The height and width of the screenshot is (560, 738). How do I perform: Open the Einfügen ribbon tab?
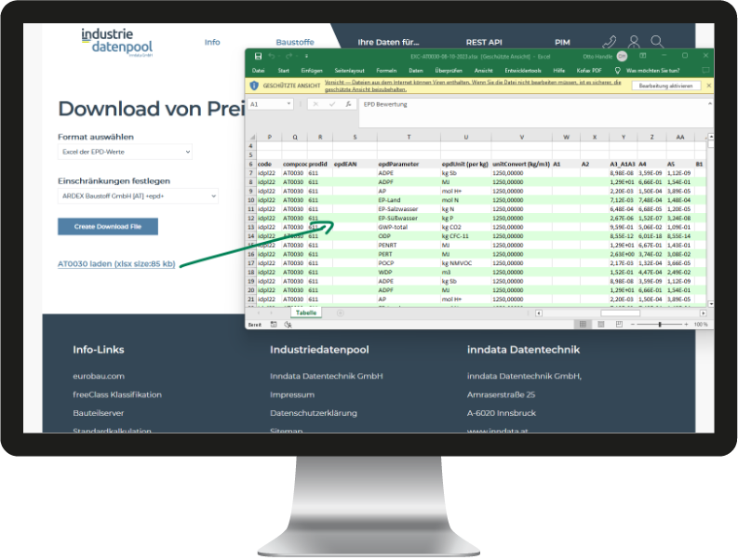(312, 71)
